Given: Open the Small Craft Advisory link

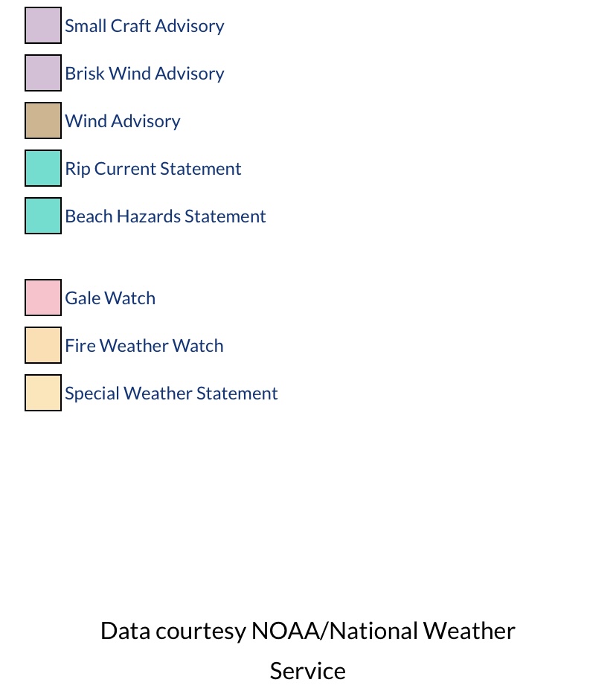Looking at the screenshot, I should point(144,26).
